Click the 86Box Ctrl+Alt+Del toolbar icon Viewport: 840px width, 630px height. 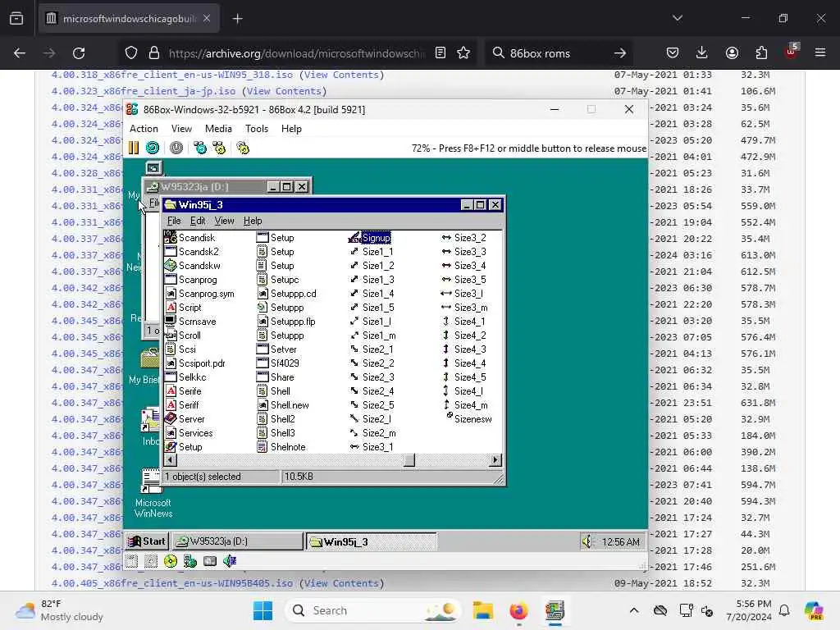200,148
